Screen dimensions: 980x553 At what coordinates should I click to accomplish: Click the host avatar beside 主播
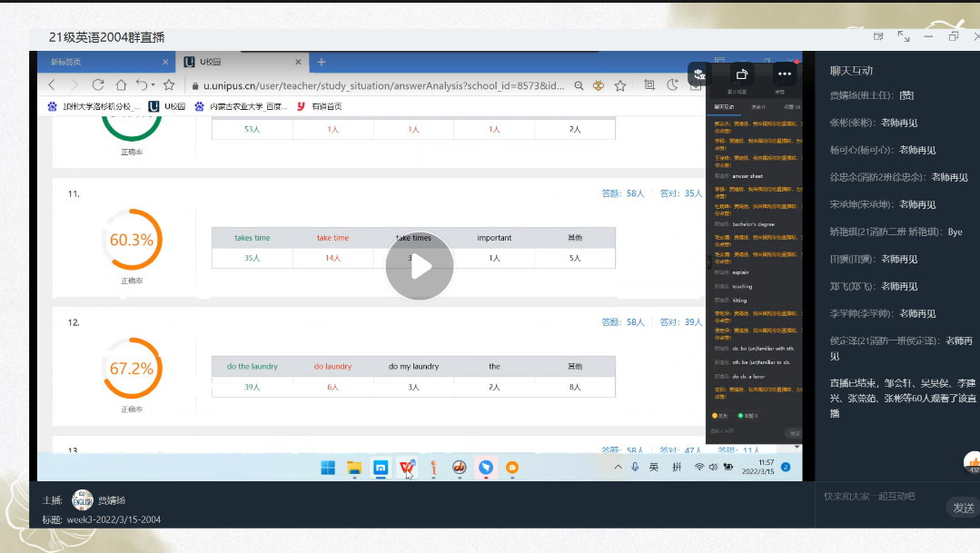[82, 500]
